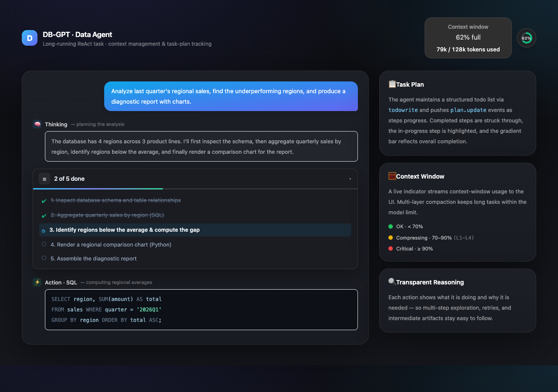Click the 'Transparent Reasoning' card heading
Screen dimensions: 558x392
click(430, 282)
